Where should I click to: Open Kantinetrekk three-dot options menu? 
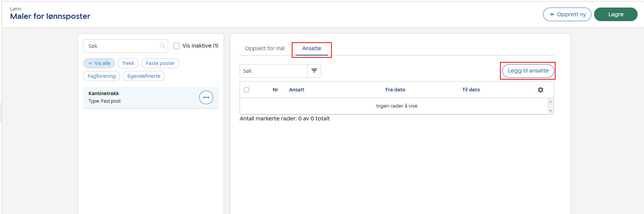[x=206, y=97]
